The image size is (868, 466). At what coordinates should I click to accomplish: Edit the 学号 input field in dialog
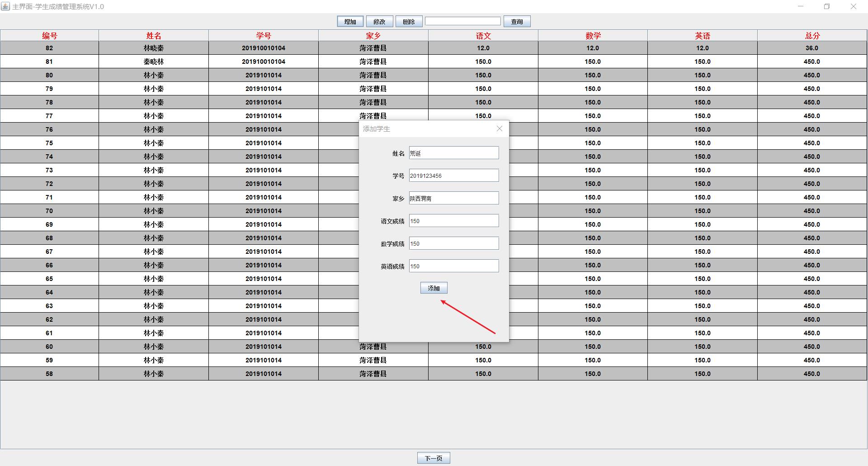454,176
